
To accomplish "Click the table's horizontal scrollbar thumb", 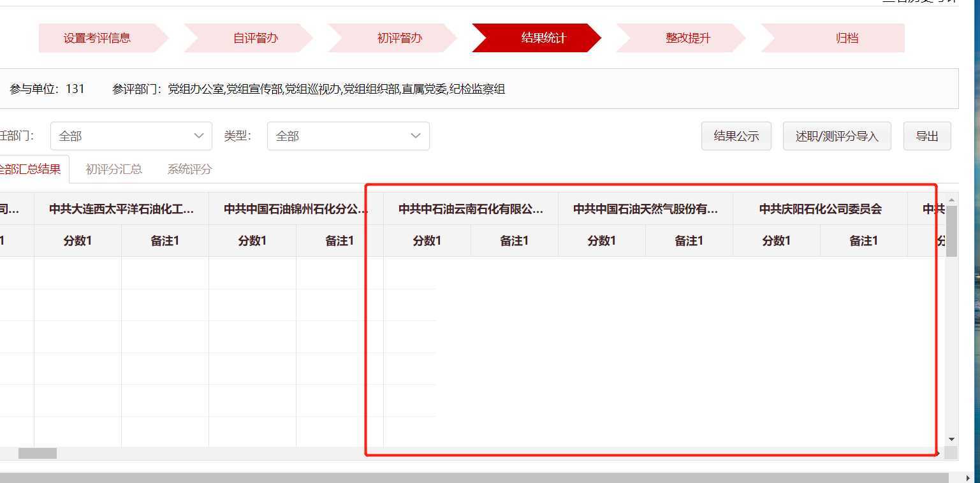I will (x=38, y=453).
